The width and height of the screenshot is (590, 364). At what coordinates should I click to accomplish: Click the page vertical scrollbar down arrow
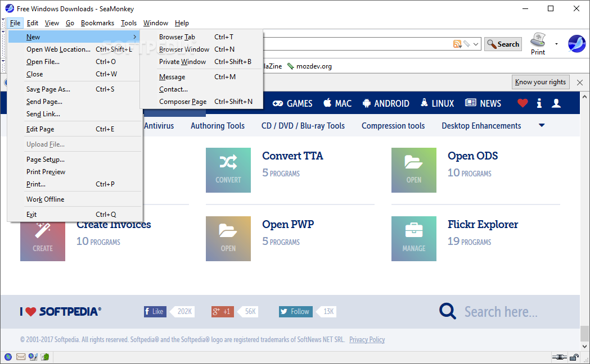pos(584,347)
